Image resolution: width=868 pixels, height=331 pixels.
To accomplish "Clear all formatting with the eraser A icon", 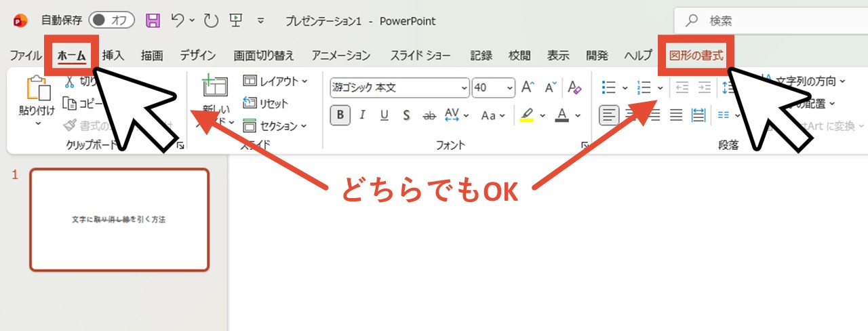I will tap(574, 87).
